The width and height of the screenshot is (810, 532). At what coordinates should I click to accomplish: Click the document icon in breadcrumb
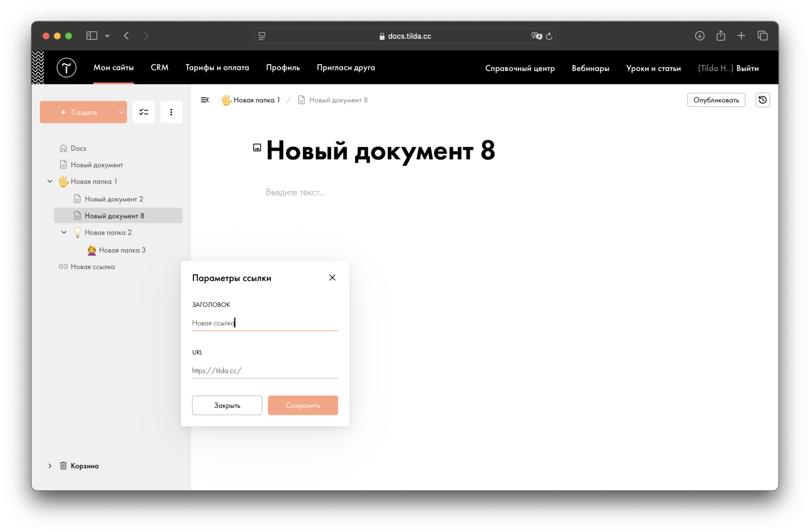coord(301,100)
